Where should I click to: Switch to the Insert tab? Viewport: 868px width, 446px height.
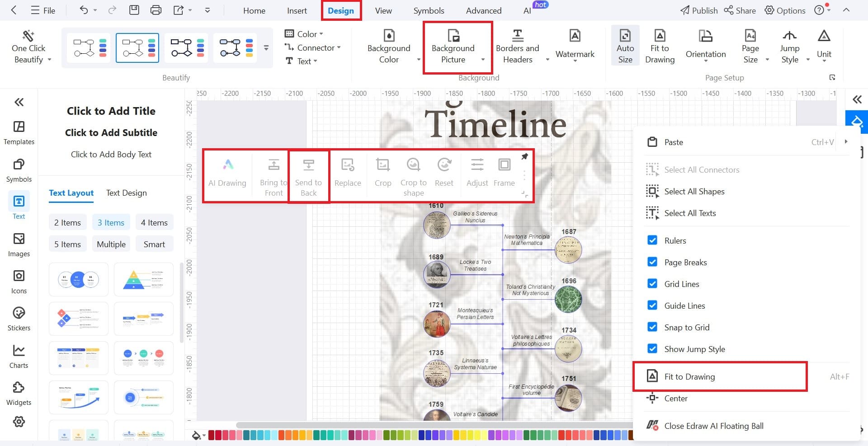[297, 10]
